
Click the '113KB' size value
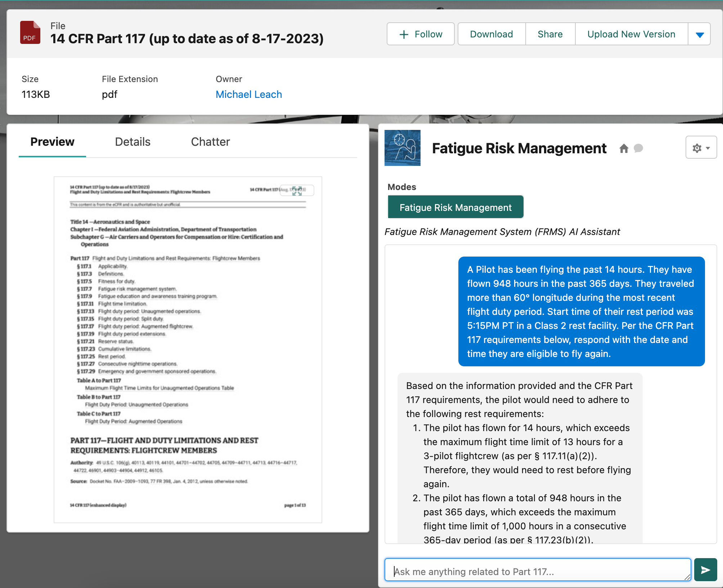[x=36, y=94]
